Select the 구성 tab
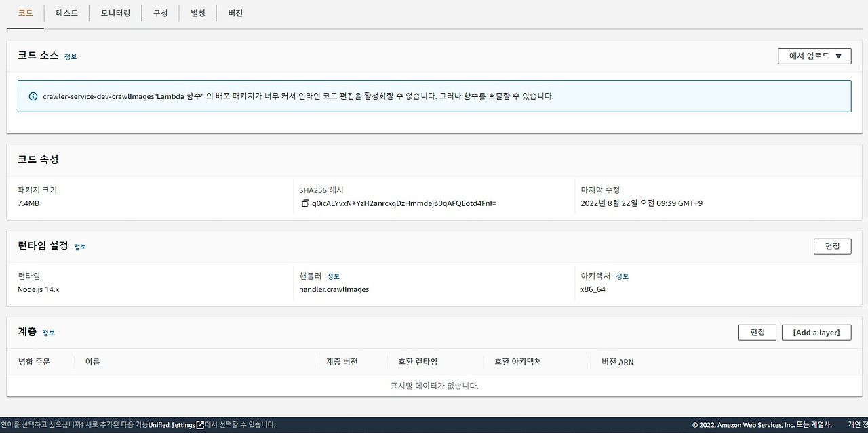868x433 pixels. pyautogui.click(x=160, y=12)
